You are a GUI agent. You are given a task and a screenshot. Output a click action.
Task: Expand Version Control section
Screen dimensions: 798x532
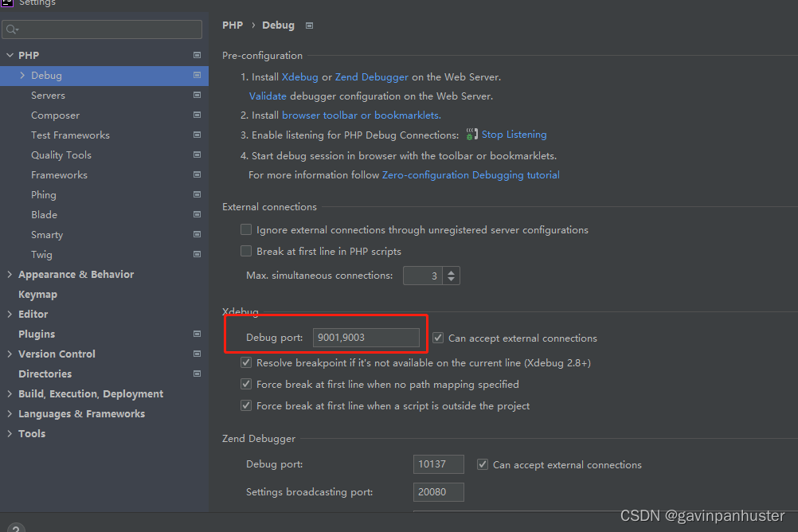10,354
